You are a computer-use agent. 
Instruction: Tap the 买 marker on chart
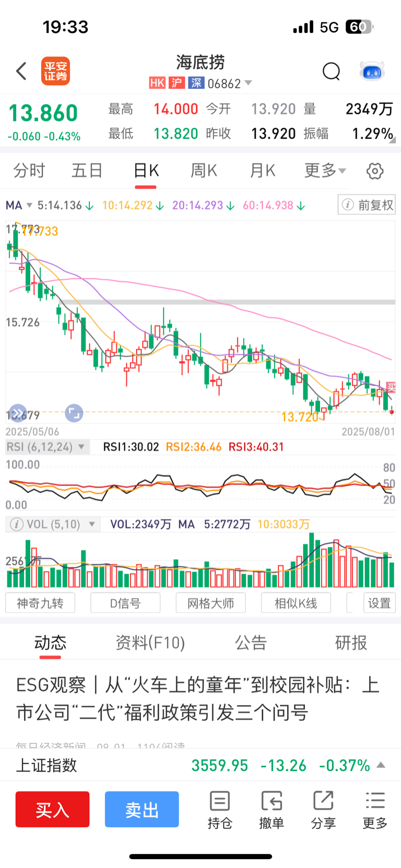tap(391, 387)
